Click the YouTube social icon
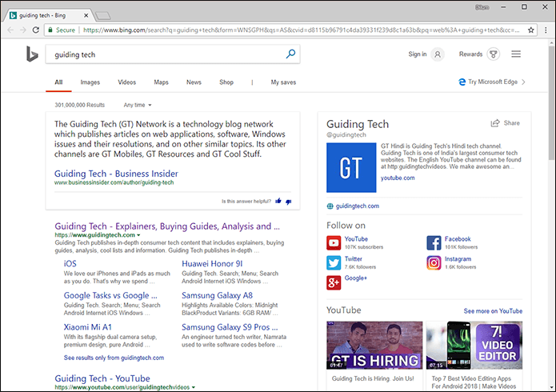Image resolution: width=556 pixels, height=392 pixels. (334, 243)
